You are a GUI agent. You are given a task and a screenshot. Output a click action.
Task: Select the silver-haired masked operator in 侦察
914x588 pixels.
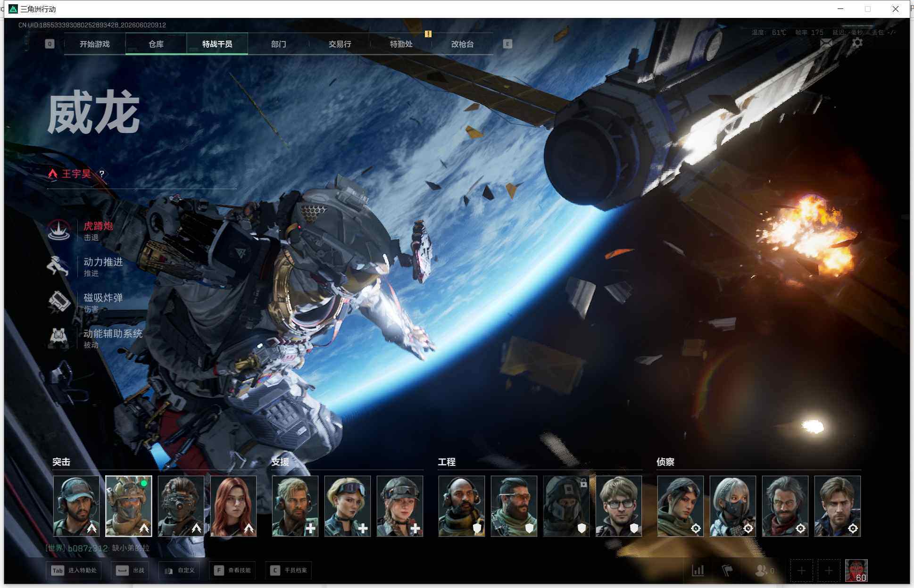coord(733,506)
